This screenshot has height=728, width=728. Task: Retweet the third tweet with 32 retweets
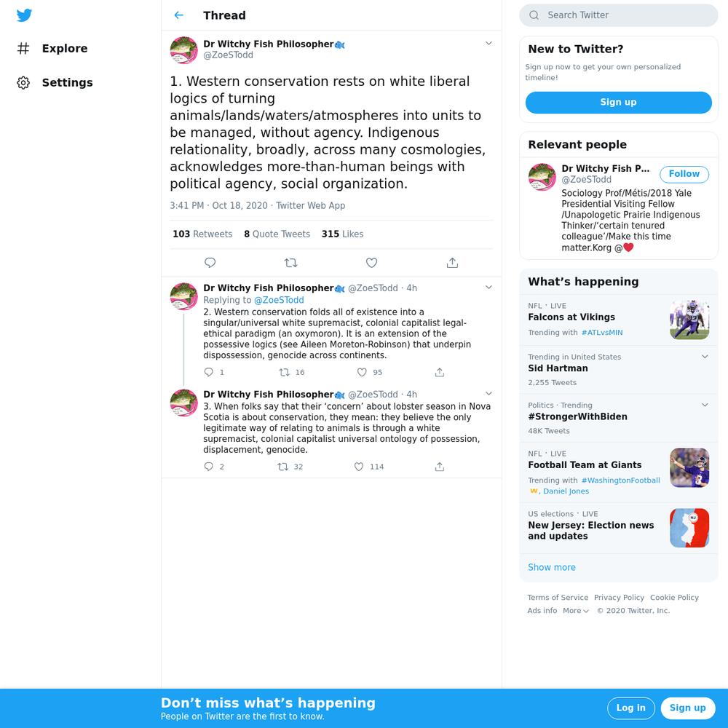[x=282, y=467]
